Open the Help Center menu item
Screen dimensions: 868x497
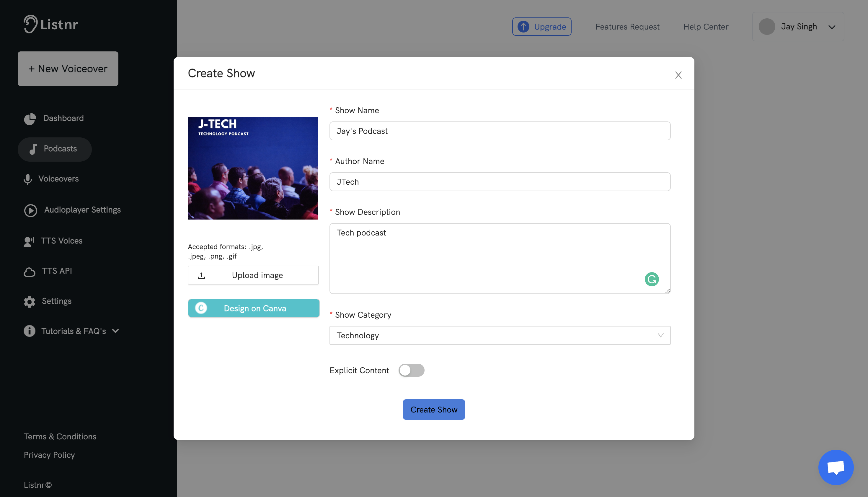[706, 26]
